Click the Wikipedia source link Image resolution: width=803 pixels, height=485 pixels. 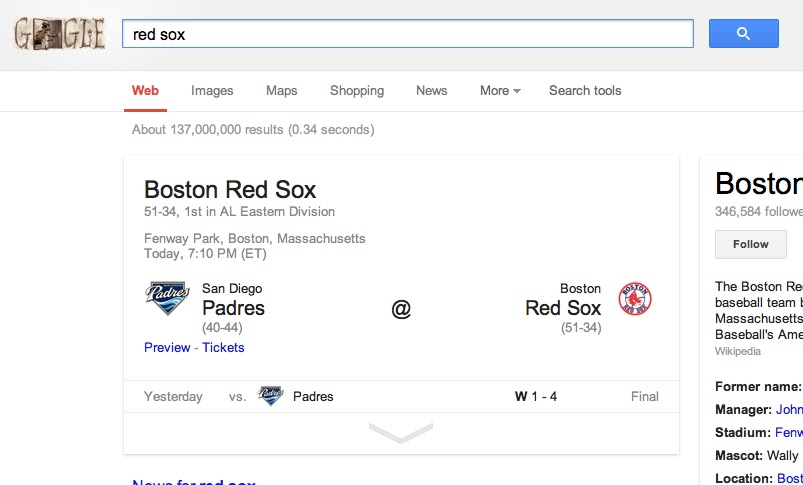pos(738,351)
